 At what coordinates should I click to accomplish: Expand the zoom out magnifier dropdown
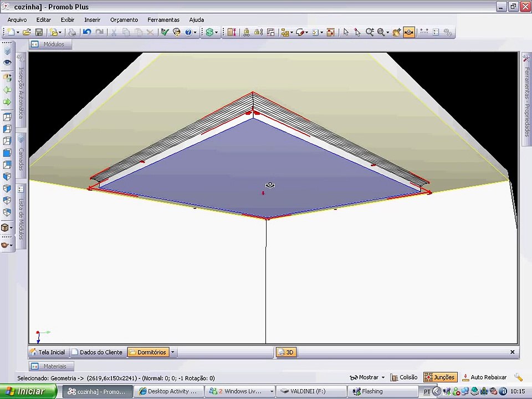pos(387,33)
